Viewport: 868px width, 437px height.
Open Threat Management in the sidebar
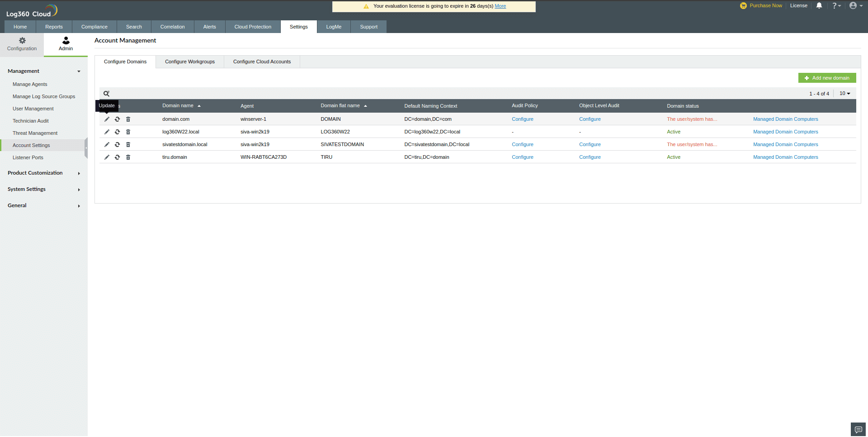(x=35, y=133)
